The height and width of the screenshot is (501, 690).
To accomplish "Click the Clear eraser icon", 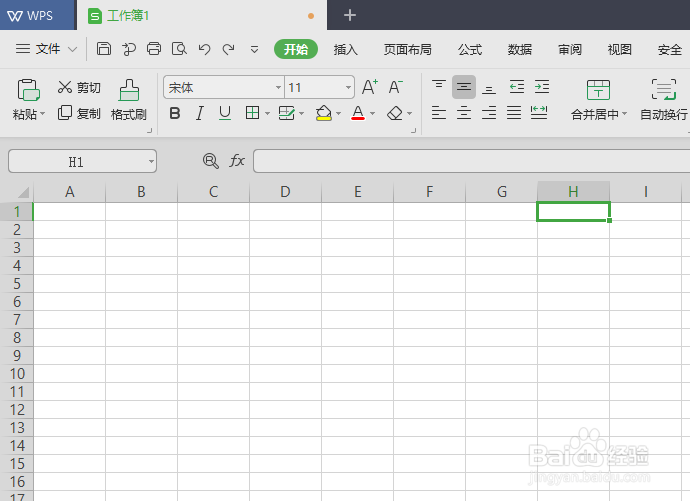I will [395, 113].
